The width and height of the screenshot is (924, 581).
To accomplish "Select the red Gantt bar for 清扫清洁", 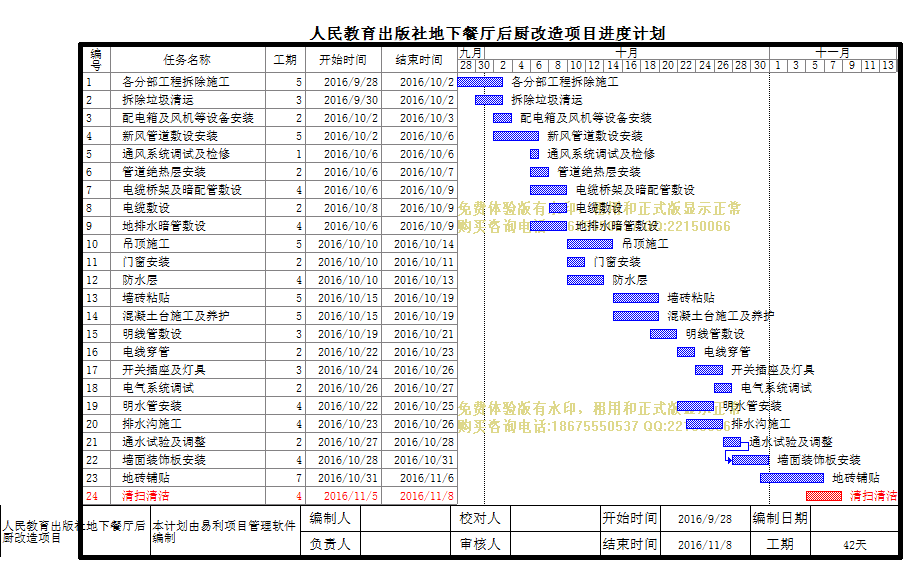I will point(824,496).
